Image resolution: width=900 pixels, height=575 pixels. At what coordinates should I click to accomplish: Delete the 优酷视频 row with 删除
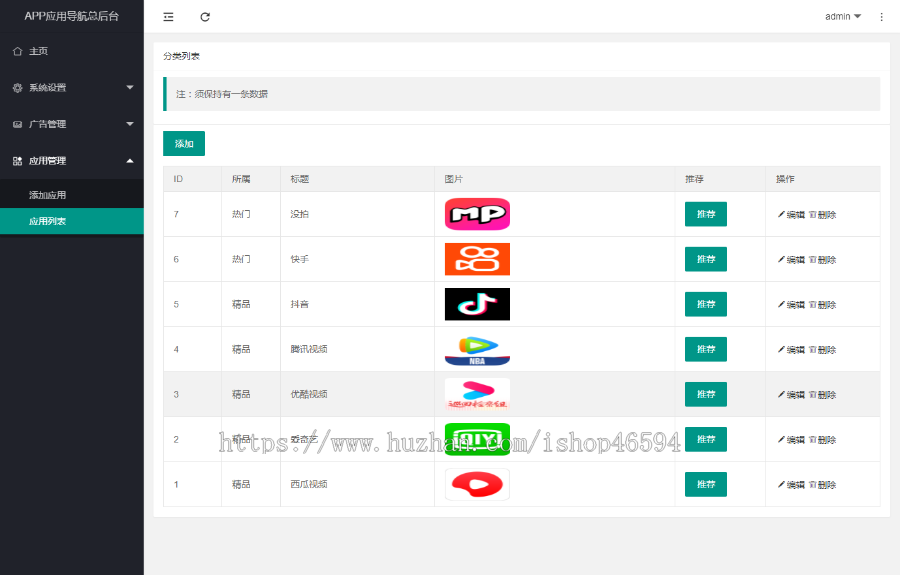click(823, 395)
